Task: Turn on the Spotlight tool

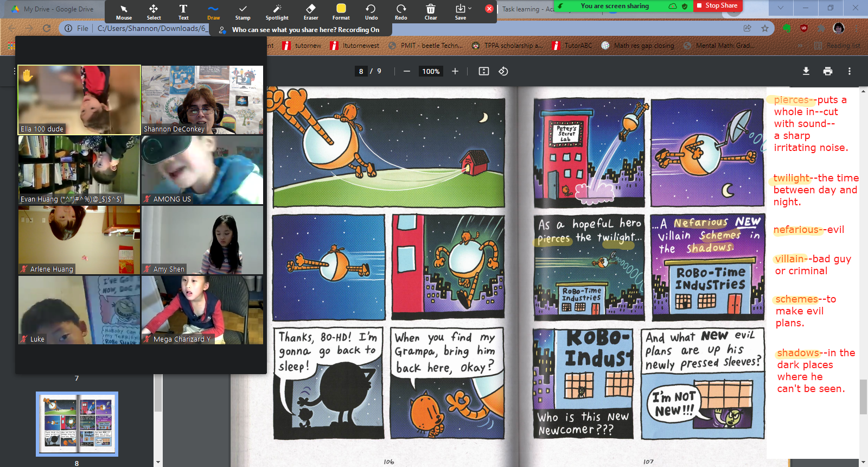Action: pos(277,12)
